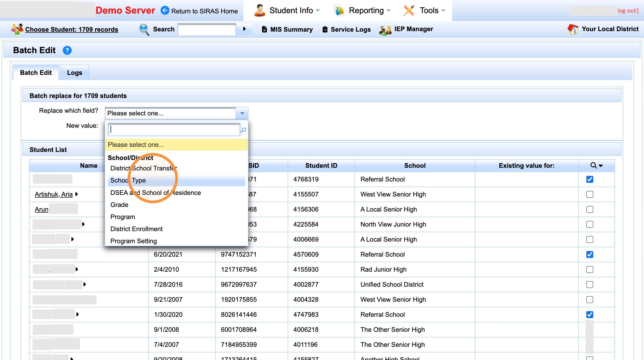The width and height of the screenshot is (644, 360).
Task: Switch to the Batch Edit tab
Action: [36, 73]
